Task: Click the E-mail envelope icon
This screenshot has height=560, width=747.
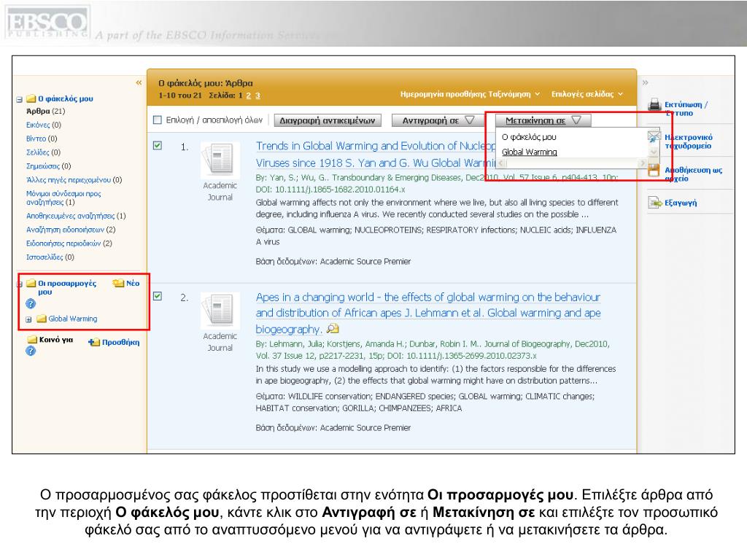Action: click(x=654, y=138)
